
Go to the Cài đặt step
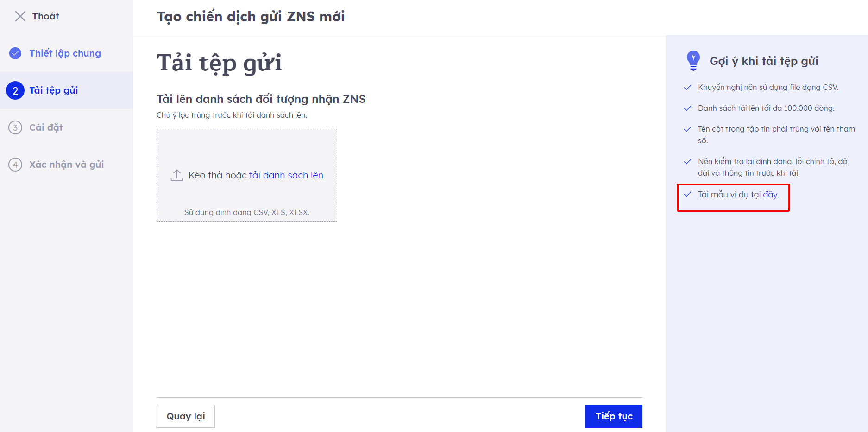click(x=46, y=127)
